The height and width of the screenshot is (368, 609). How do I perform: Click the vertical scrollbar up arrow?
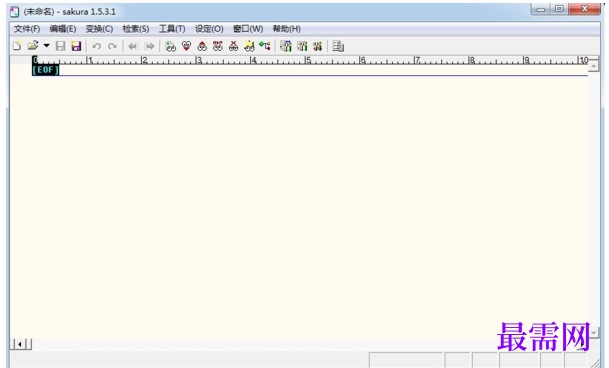[593, 66]
